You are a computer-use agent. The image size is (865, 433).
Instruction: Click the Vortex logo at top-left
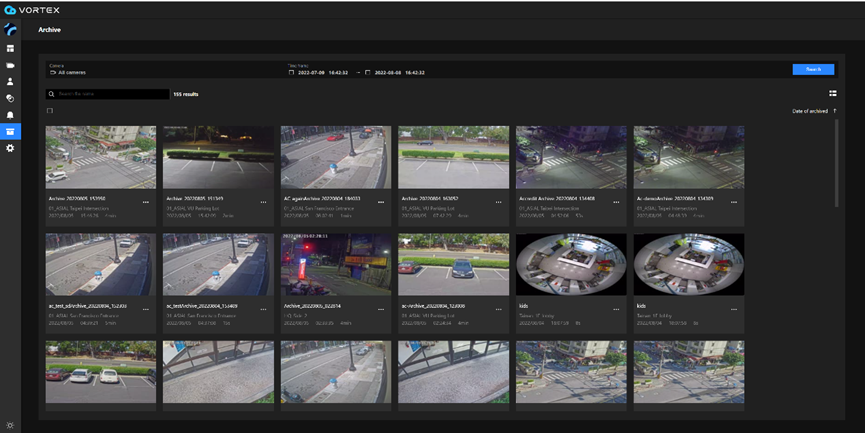tap(32, 10)
